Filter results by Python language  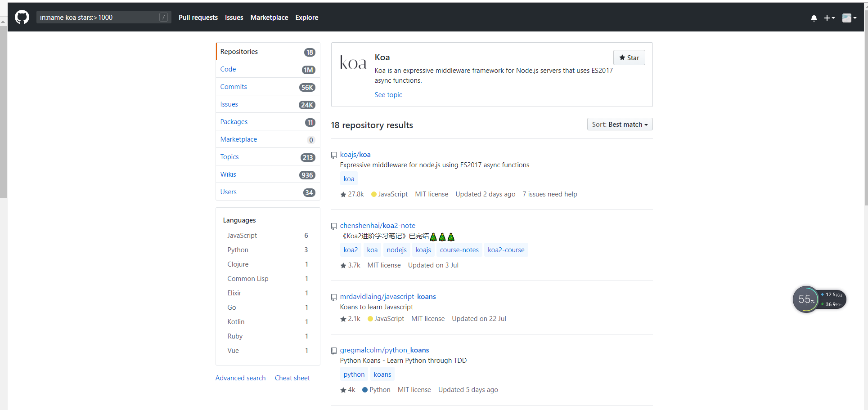tap(238, 250)
